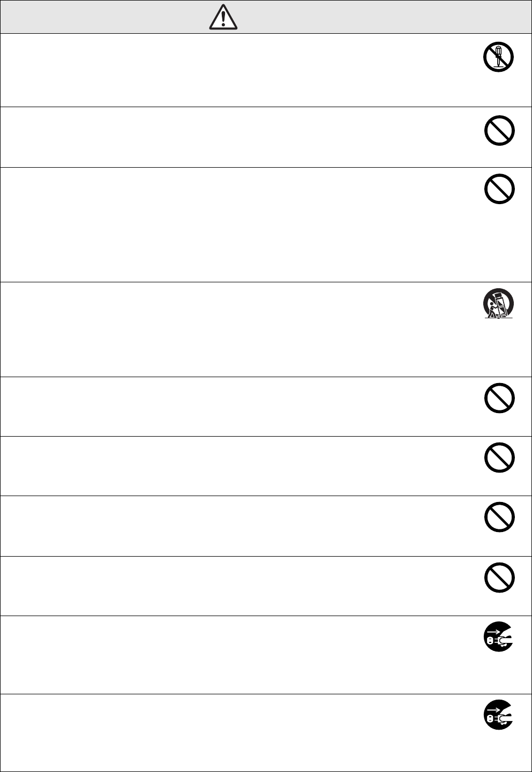Click the third plain prohibition circle icon
This screenshot has width=532, height=772.
click(499, 399)
